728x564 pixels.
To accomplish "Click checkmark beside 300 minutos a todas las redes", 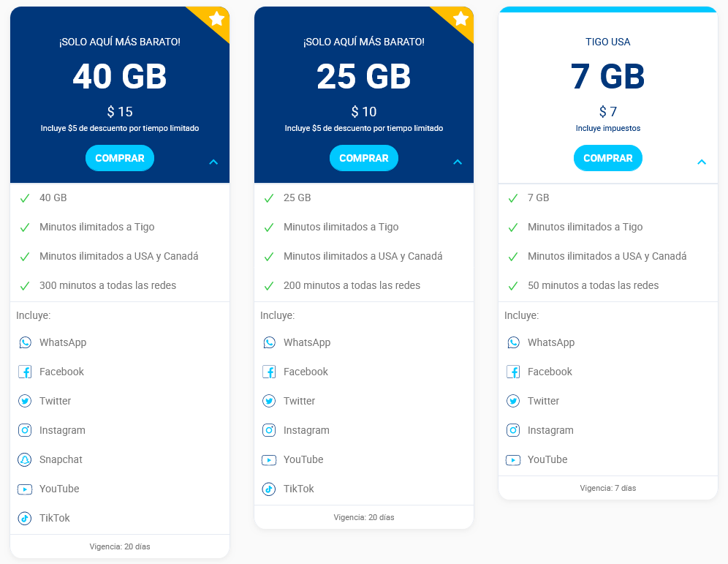I will pos(25,285).
